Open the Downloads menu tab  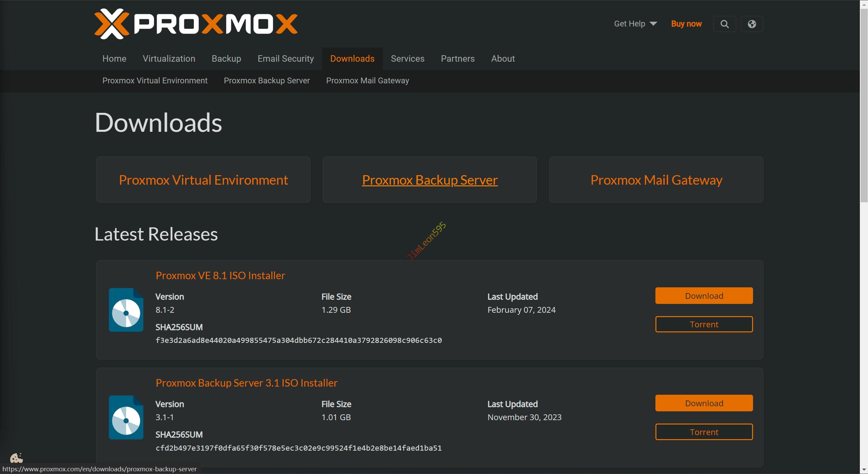352,59
